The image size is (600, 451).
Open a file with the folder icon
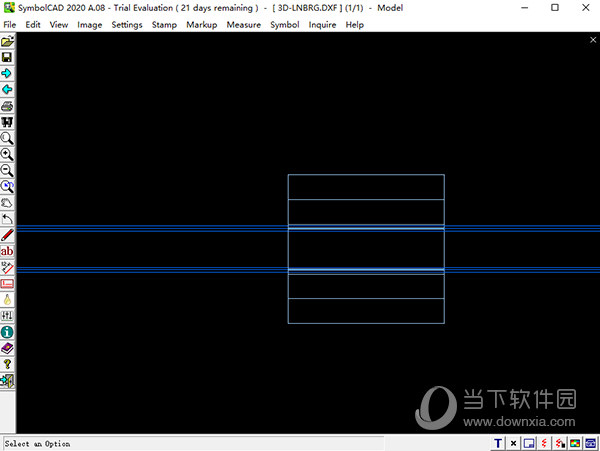pyautogui.click(x=7, y=41)
